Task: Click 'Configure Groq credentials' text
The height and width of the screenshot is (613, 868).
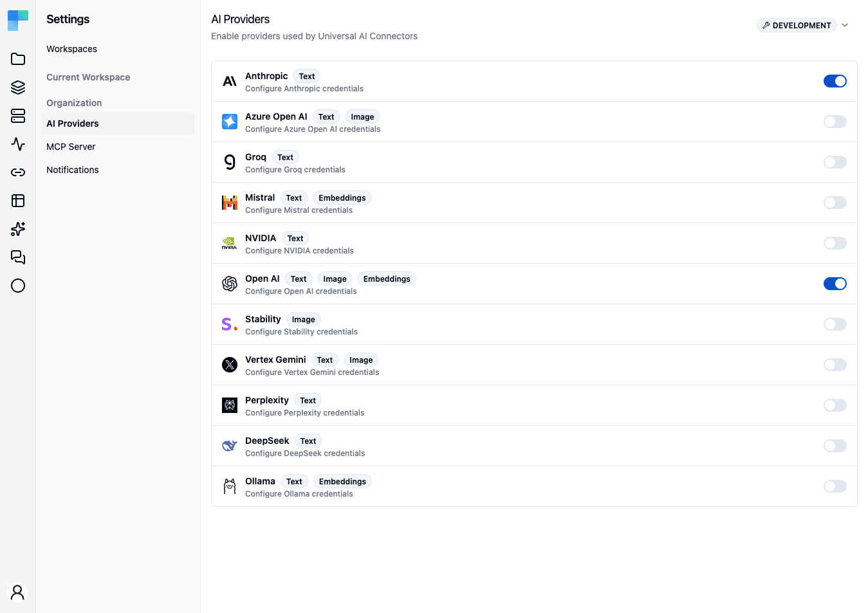Action: (295, 170)
